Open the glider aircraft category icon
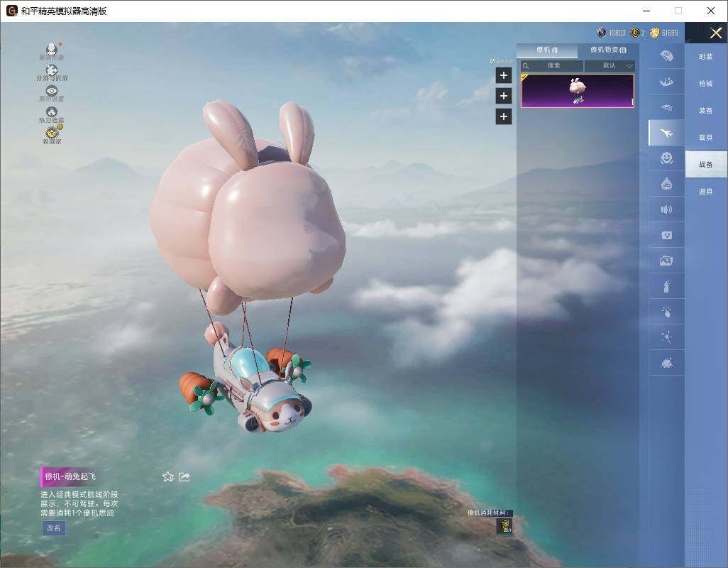Image resolution: width=728 pixels, height=568 pixels. coord(666,108)
